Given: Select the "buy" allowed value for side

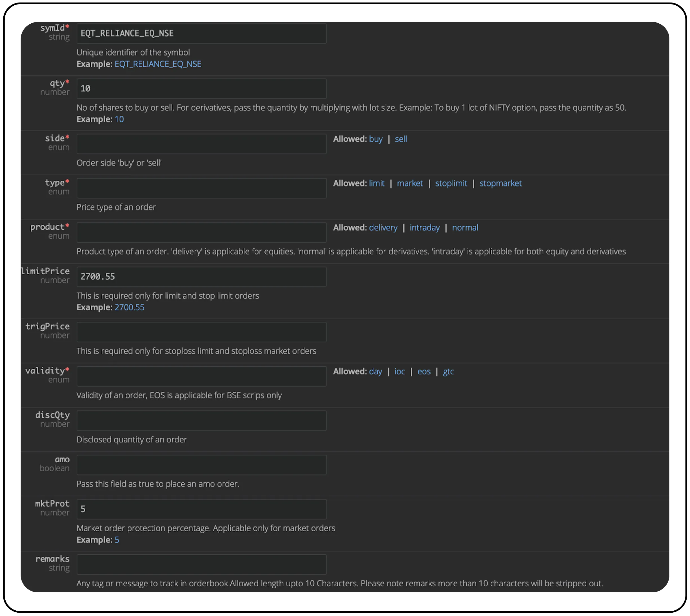Looking at the screenshot, I should [x=376, y=139].
